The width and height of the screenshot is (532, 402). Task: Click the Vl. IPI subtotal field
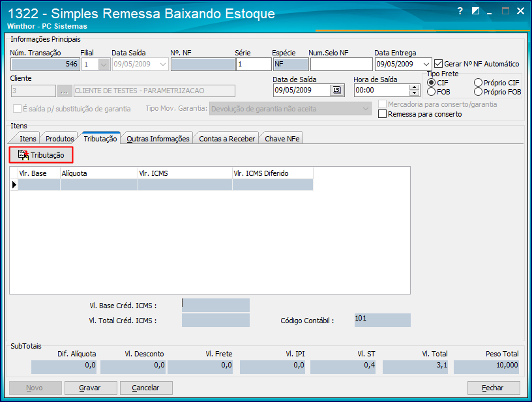point(272,367)
